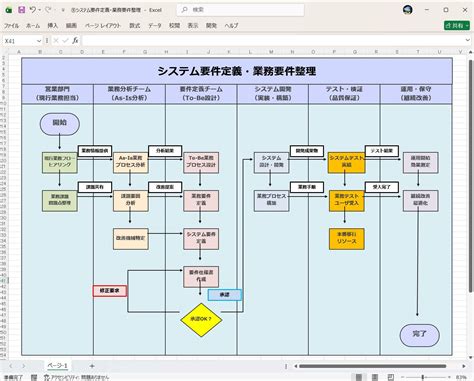474x381 pixels.
Task: Click the formula bar input area
Action: [x=273, y=41]
